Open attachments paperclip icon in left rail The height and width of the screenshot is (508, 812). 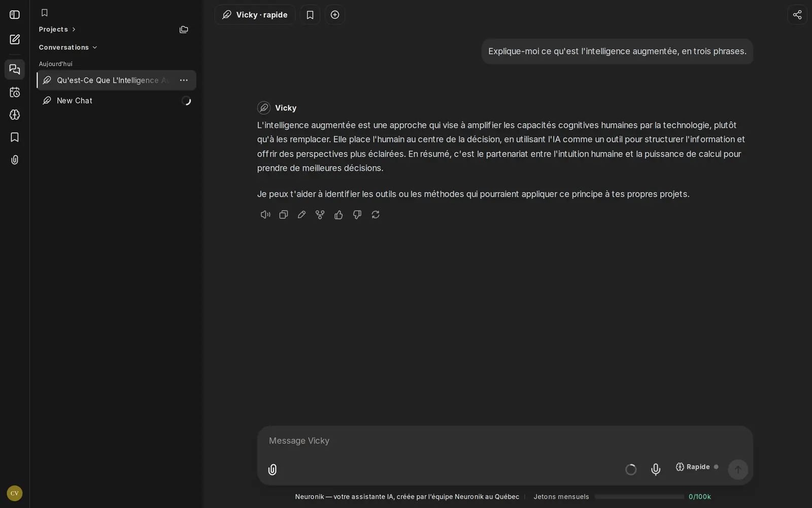pos(15,160)
